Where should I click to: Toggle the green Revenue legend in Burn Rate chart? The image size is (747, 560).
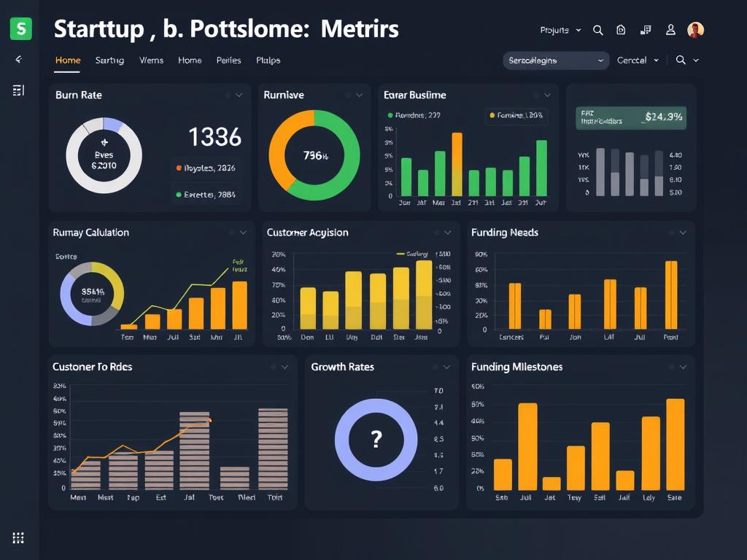coord(206,194)
